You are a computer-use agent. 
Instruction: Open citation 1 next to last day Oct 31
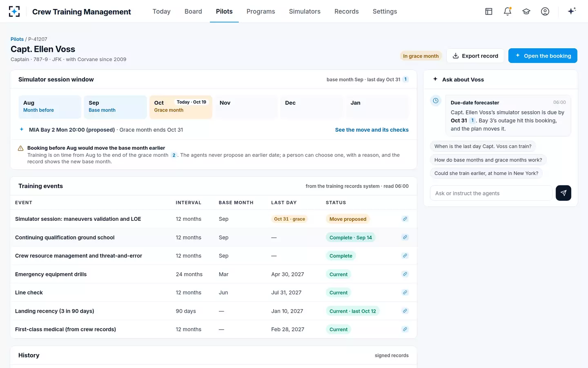(x=405, y=79)
